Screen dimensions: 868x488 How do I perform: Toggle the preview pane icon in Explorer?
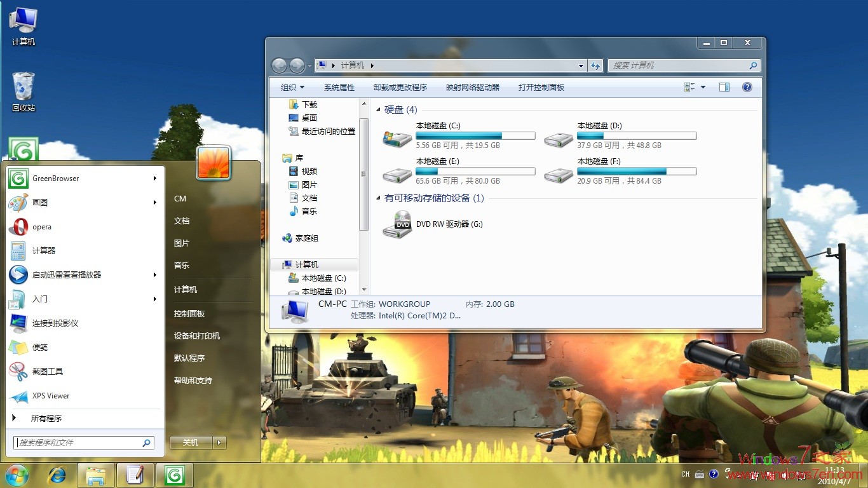(x=724, y=87)
